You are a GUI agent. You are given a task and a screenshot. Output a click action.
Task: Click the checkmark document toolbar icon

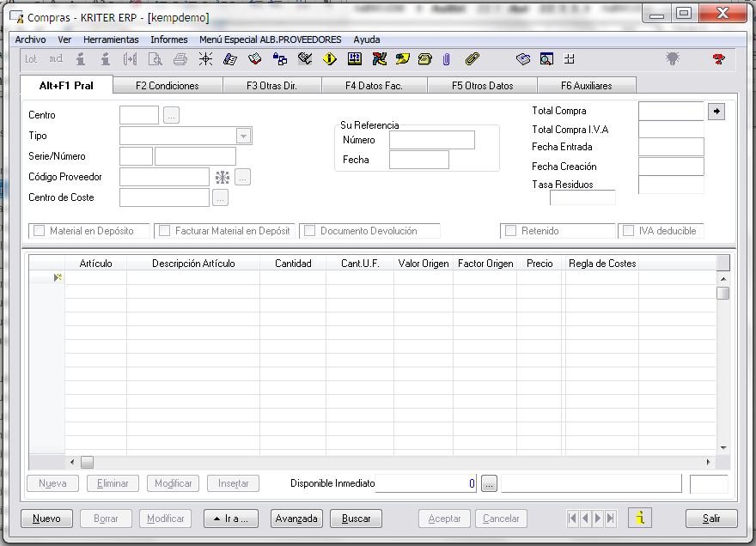pos(305,59)
